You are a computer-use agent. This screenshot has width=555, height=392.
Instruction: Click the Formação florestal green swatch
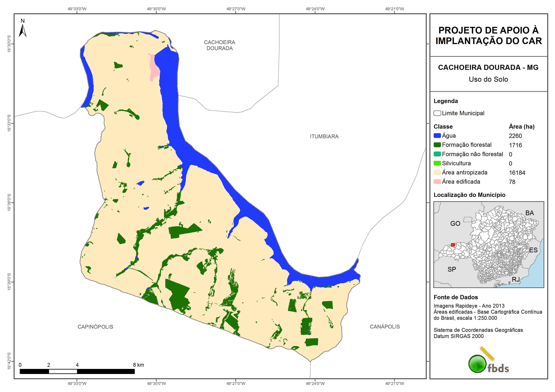click(x=437, y=145)
